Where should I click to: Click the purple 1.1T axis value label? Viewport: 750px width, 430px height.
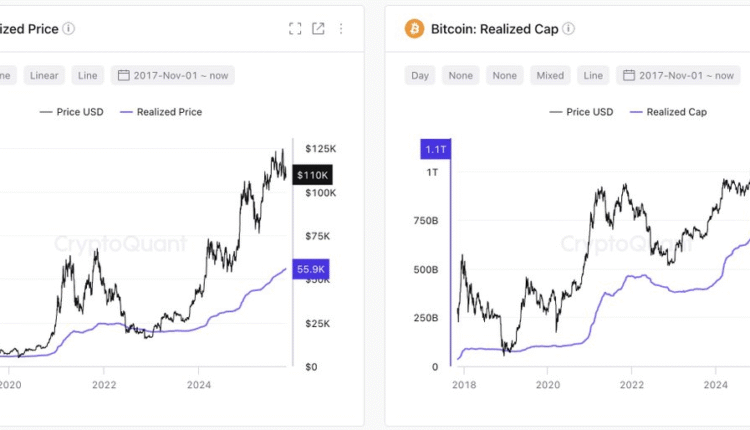click(x=436, y=150)
